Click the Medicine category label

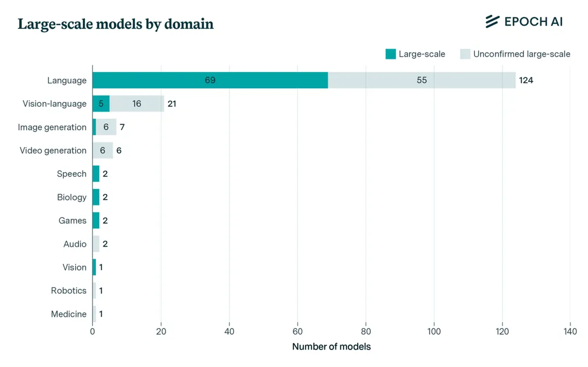pyautogui.click(x=69, y=314)
